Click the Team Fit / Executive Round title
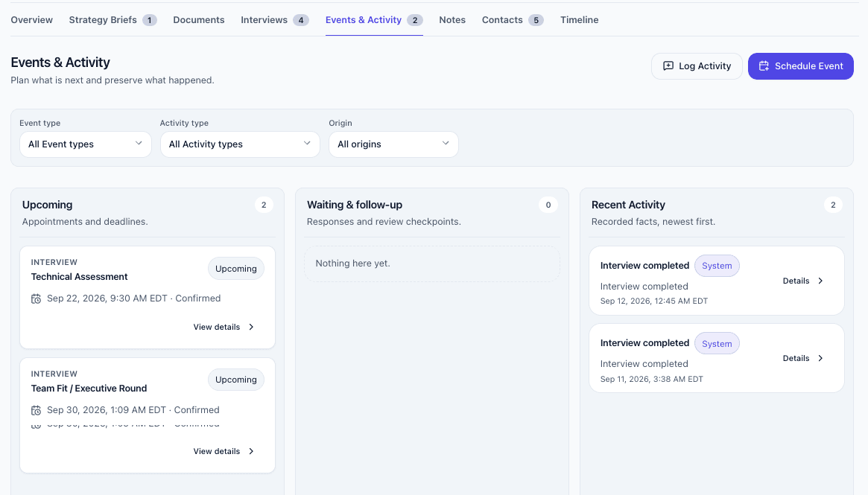Image resolution: width=868 pixels, height=495 pixels. coord(89,389)
